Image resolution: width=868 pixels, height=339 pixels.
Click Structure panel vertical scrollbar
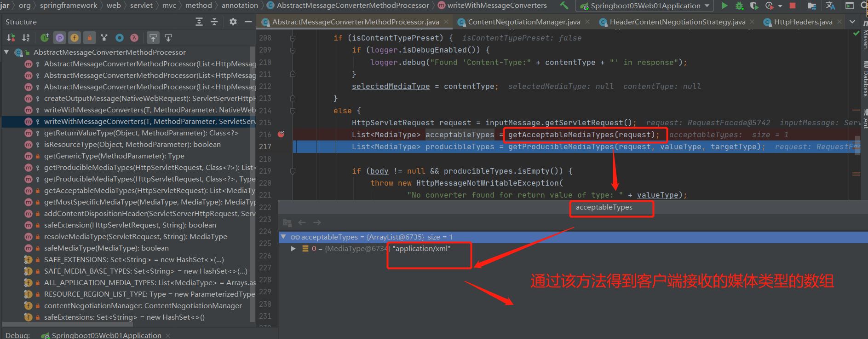(x=252, y=184)
